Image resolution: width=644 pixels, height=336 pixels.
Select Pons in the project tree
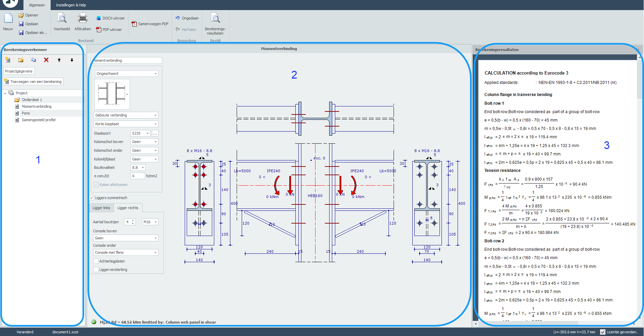click(26, 113)
